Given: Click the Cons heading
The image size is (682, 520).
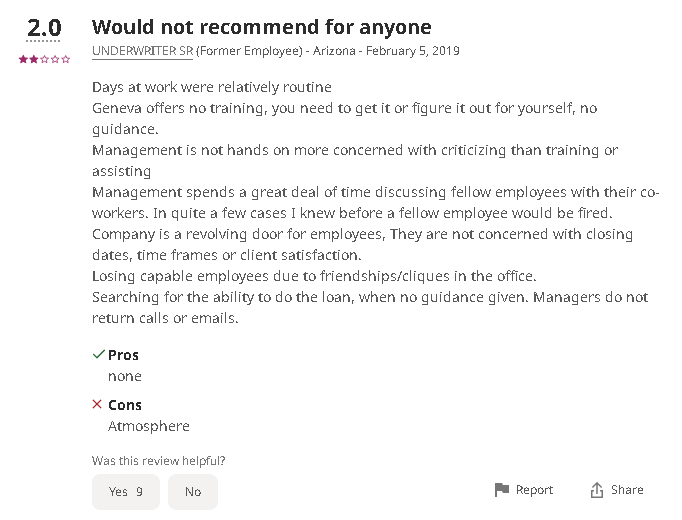Looking at the screenshot, I should point(125,405).
